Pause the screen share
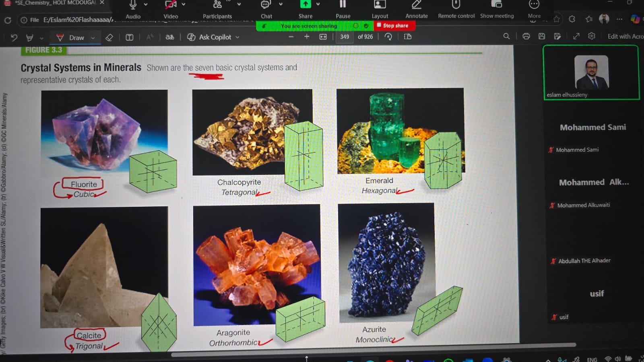Screen dimensions: 644x362 [343, 6]
